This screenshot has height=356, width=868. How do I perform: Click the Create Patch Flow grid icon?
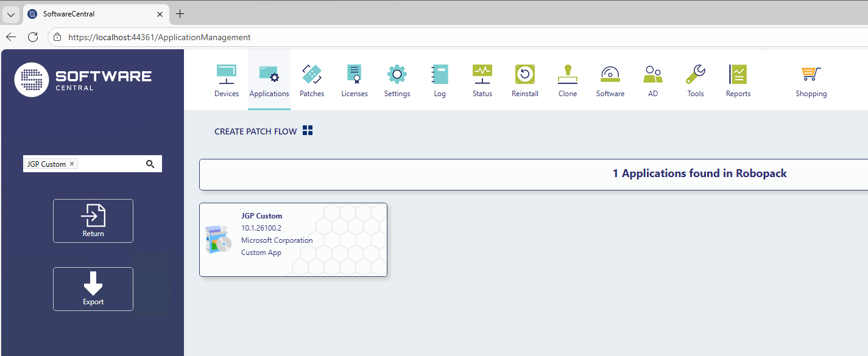(308, 131)
